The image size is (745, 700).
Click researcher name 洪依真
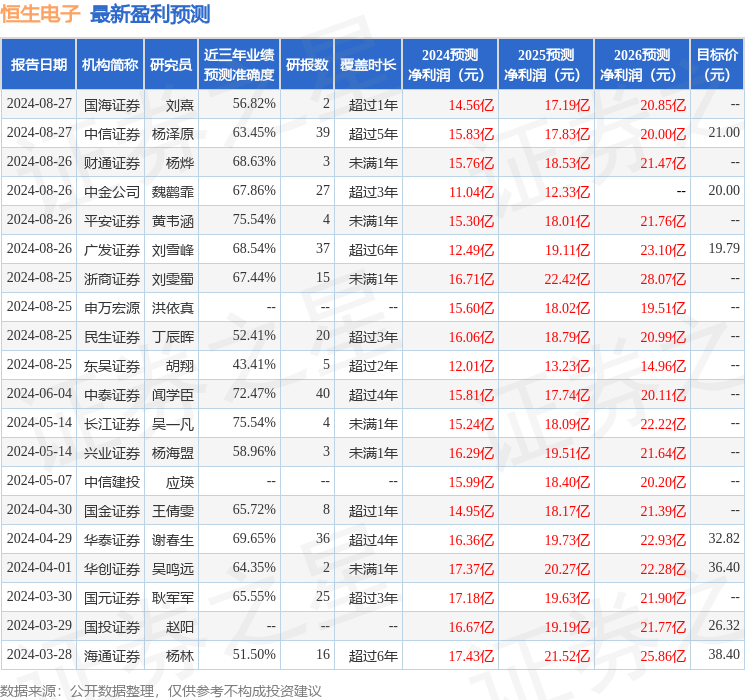(x=173, y=308)
